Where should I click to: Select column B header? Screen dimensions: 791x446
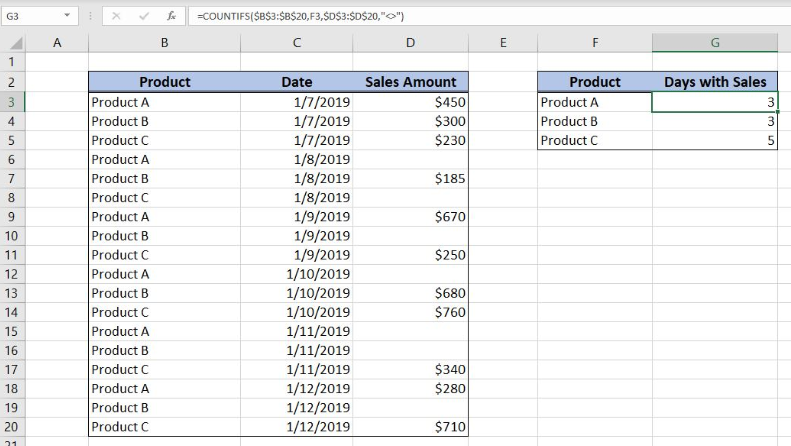pos(164,43)
